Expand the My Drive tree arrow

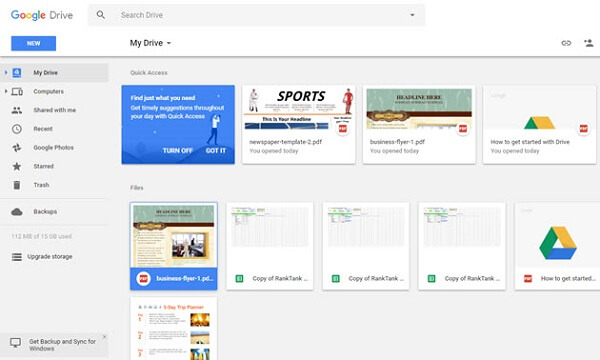[6, 72]
